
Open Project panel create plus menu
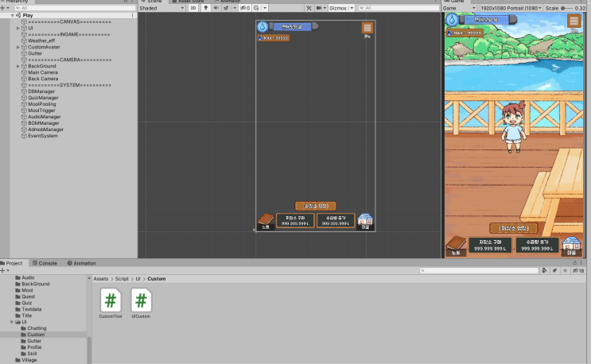(4, 270)
